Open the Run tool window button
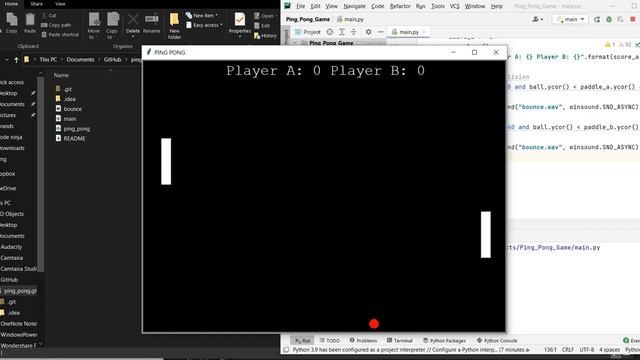This screenshot has height=360, width=640. [303, 340]
